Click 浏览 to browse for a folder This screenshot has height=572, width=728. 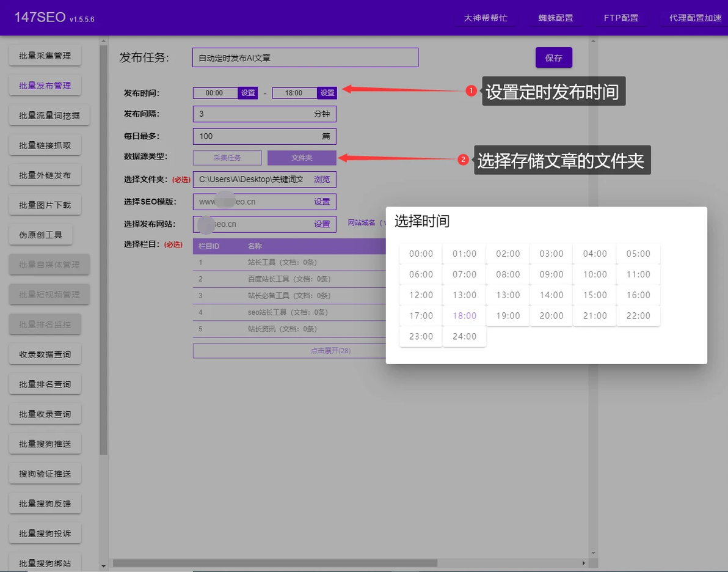(322, 180)
